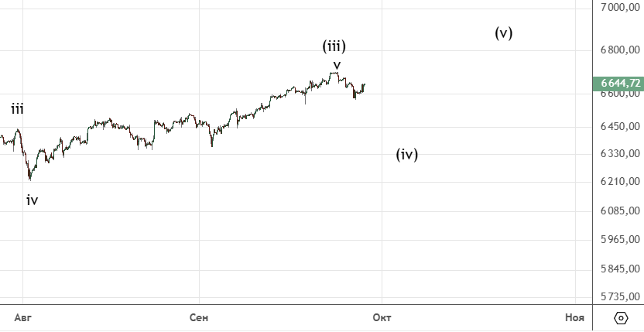The height and width of the screenshot is (332, 644).
Task: Click the 6210,00 price scale label
Action: 621,181
